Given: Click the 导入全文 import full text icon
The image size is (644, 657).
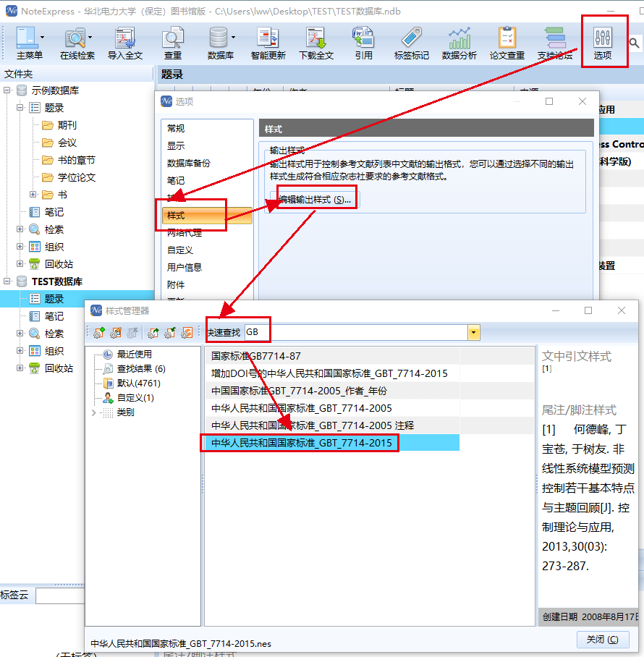Looking at the screenshot, I should 125,38.
